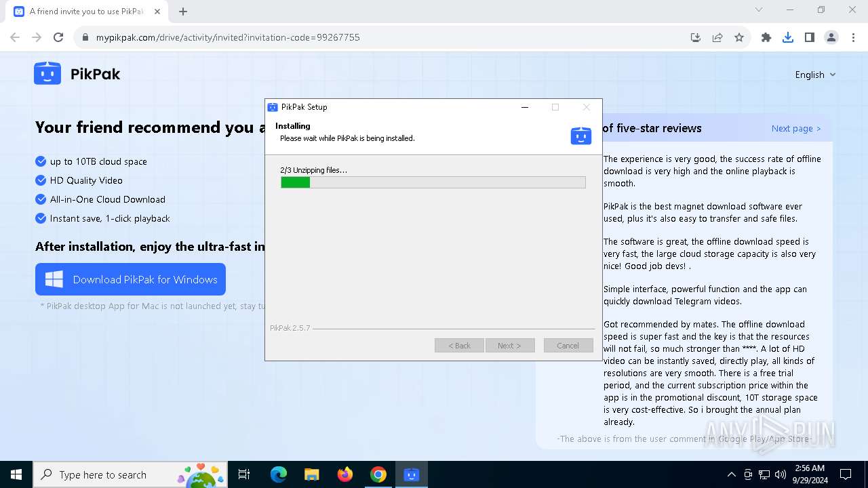Select the PikPak installer taskbar icon
Viewport: 868px width, 488px height.
412,474
